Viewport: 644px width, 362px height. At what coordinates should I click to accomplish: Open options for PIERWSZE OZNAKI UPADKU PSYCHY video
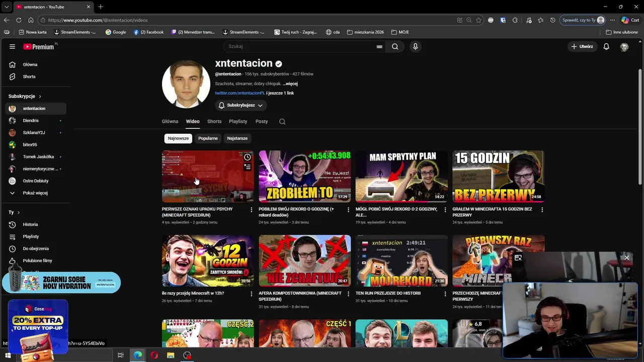coord(252,210)
